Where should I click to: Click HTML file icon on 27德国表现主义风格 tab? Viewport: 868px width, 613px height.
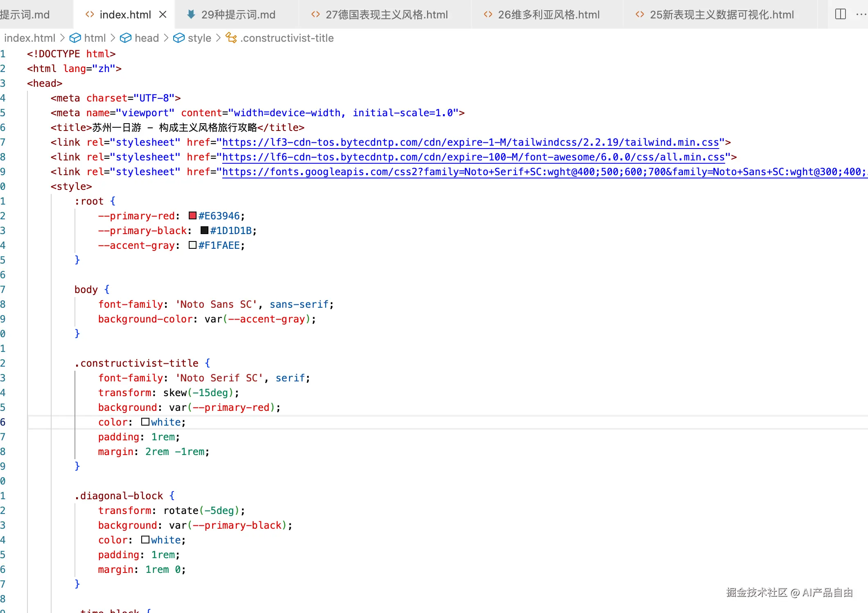click(315, 15)
